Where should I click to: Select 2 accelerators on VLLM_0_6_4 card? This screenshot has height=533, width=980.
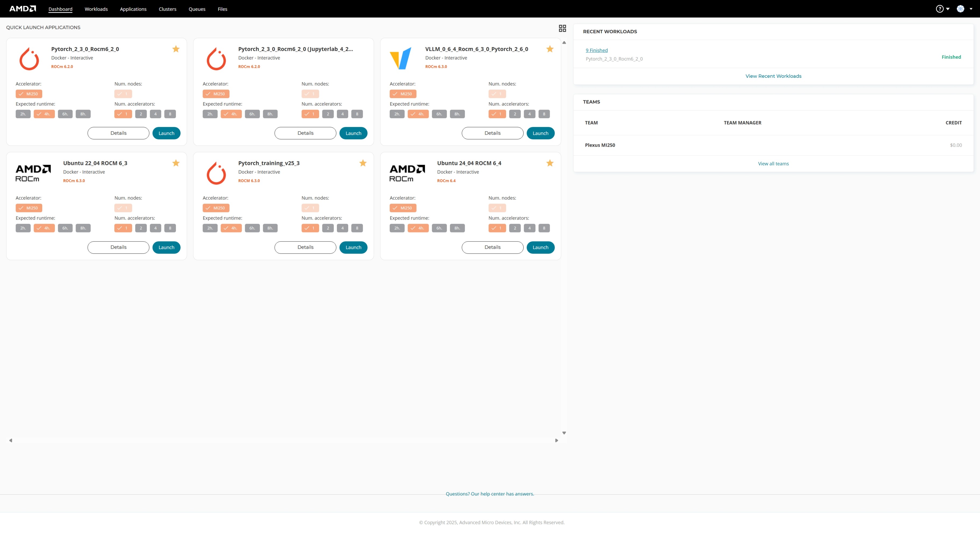[x=515, y=114]
